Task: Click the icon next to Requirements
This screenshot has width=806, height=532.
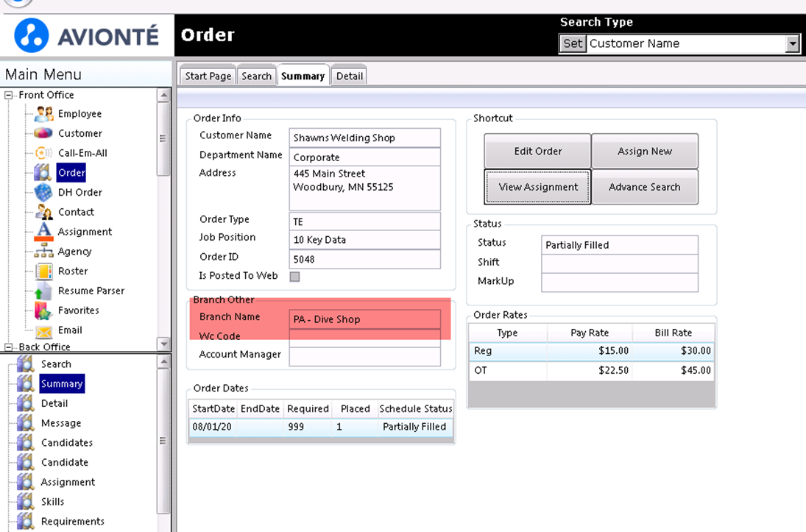Action: coord(25,521)
